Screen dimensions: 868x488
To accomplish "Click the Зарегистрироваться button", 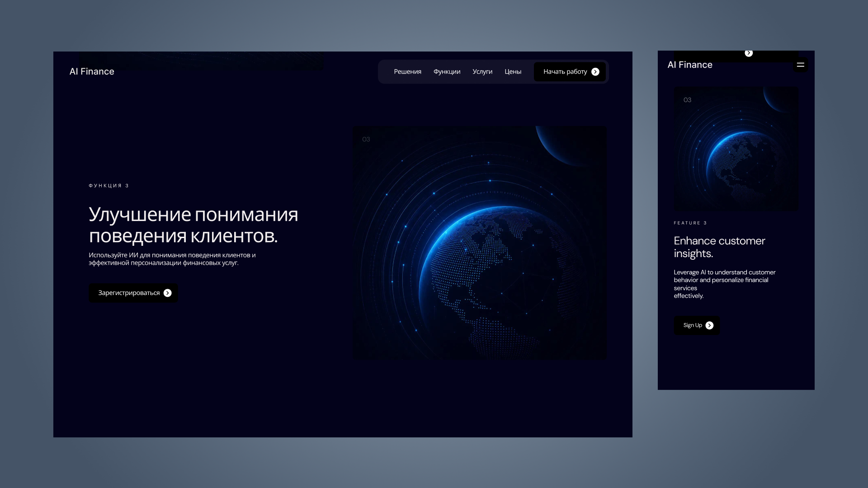I will coord(133,293).
